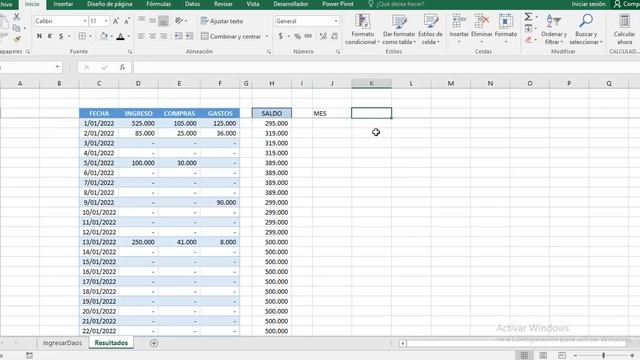Screen dimensions: 640x360
Task: Apply accounting $ currency format
Action: (280, 36)
